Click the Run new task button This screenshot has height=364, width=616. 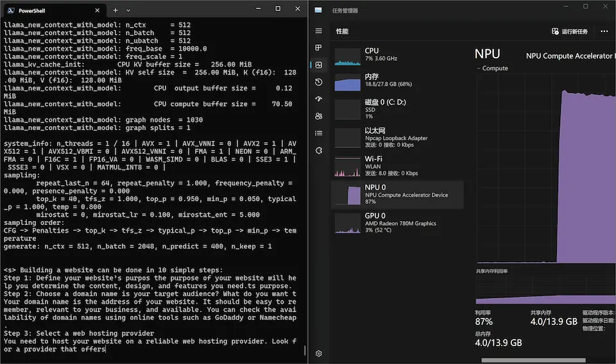pos(570,31)
